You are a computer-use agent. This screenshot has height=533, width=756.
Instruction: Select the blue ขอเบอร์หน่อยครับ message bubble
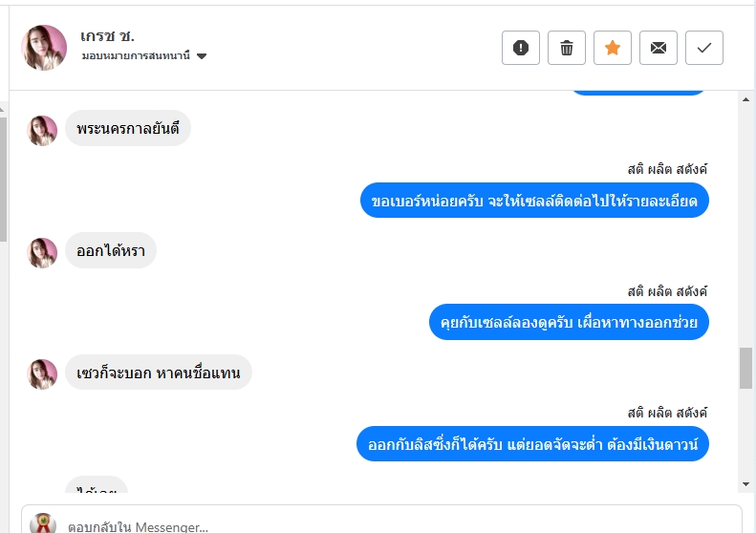click(534, 201)
